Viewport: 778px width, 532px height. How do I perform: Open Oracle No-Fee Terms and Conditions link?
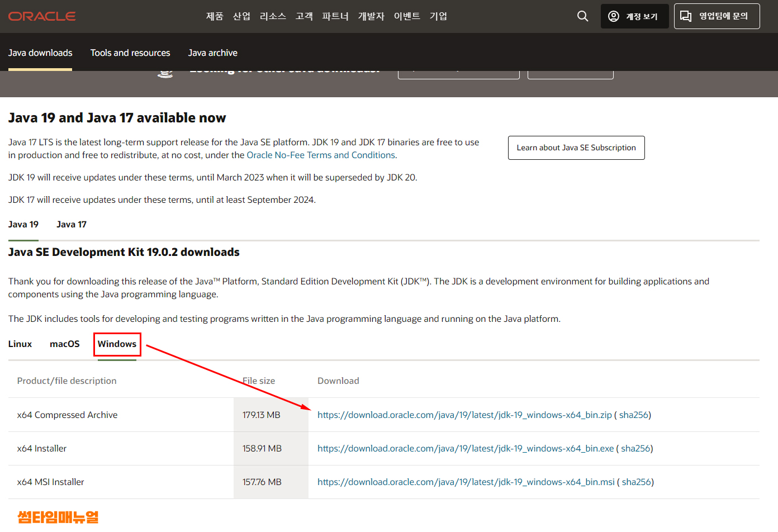coord(321,155)
